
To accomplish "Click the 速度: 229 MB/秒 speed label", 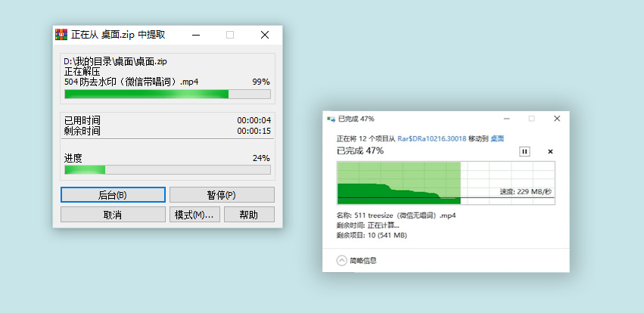I will click(x=526, y=191).
